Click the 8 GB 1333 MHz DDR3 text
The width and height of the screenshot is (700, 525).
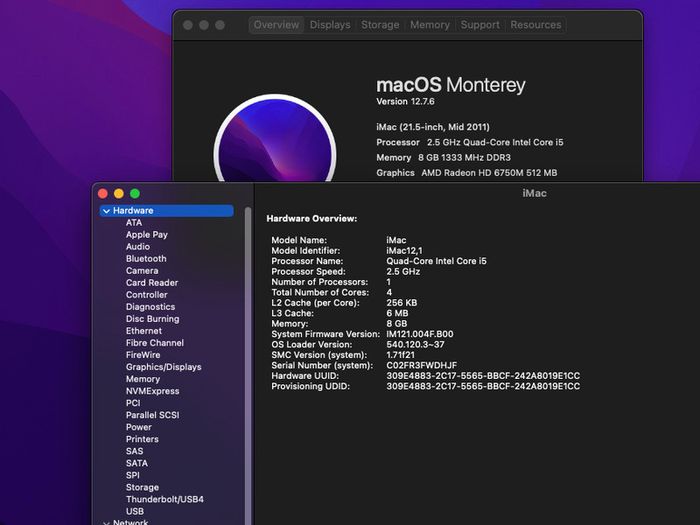coord(464,158)
